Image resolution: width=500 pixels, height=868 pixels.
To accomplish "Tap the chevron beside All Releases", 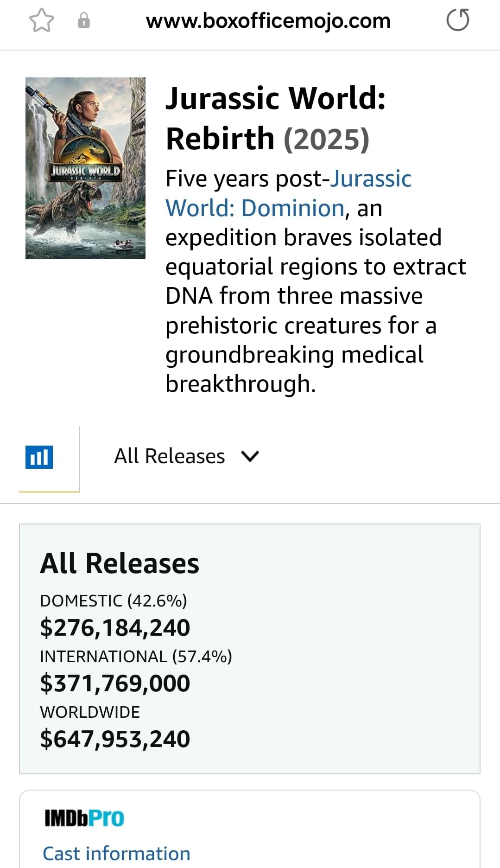I will coord(250,457).
